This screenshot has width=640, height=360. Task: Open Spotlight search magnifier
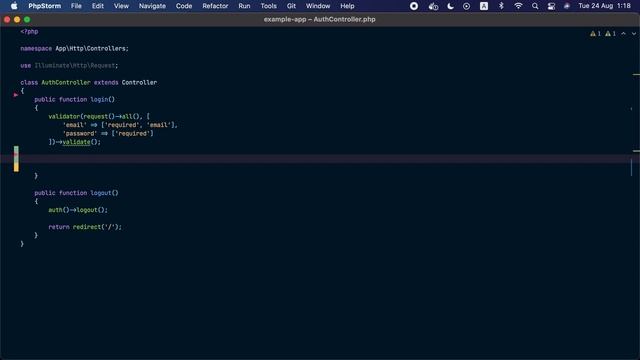[535, 6]
